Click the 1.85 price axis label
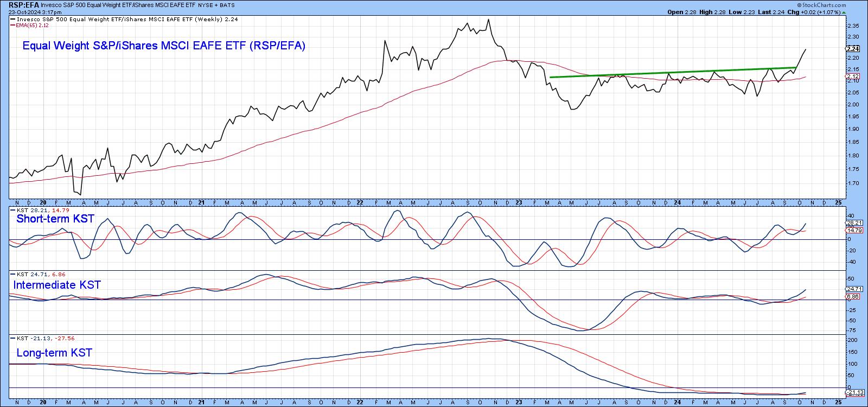The image size is (868, 407). [x=852, y=143]
